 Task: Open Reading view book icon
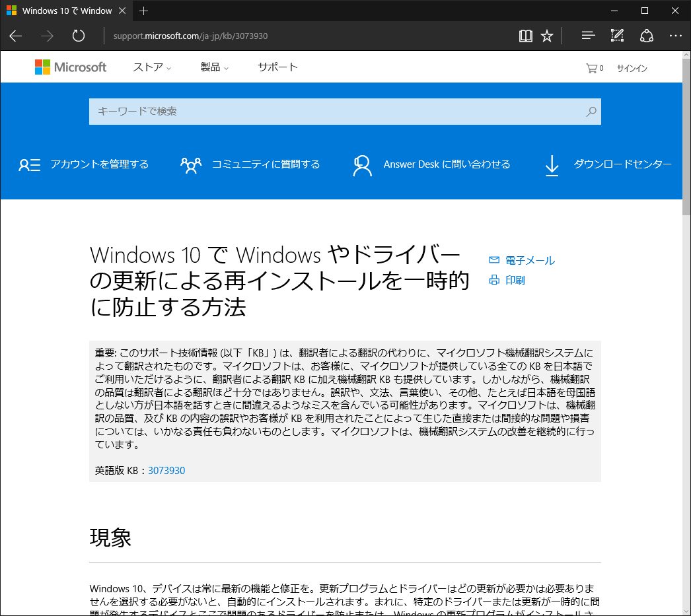point(525,36)
